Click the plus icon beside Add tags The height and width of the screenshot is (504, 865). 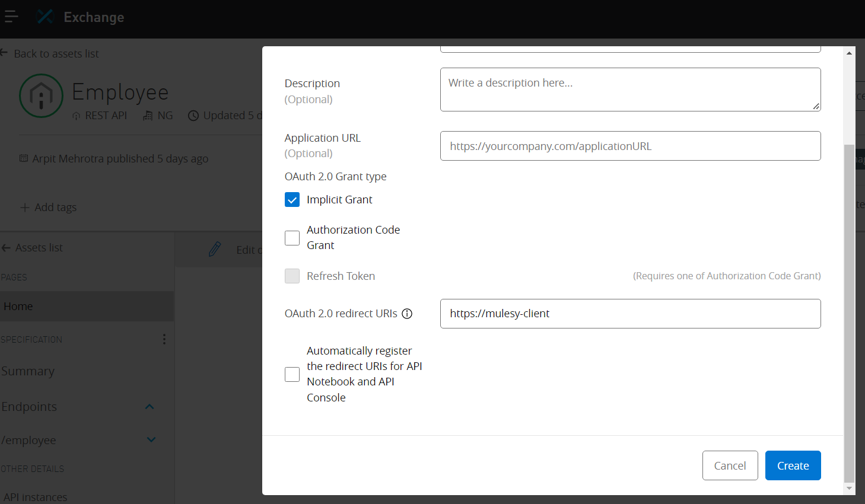tap(25, 208)
